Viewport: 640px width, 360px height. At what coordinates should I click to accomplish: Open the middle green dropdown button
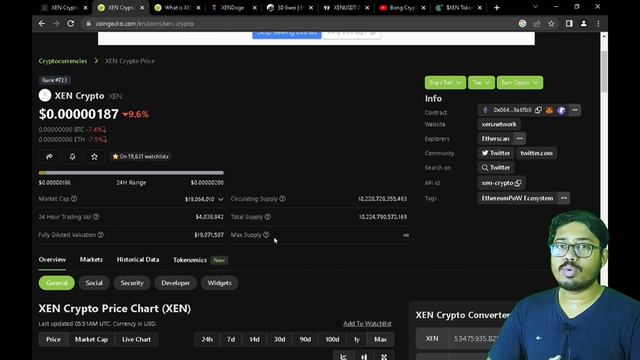(x=481, y=82)
